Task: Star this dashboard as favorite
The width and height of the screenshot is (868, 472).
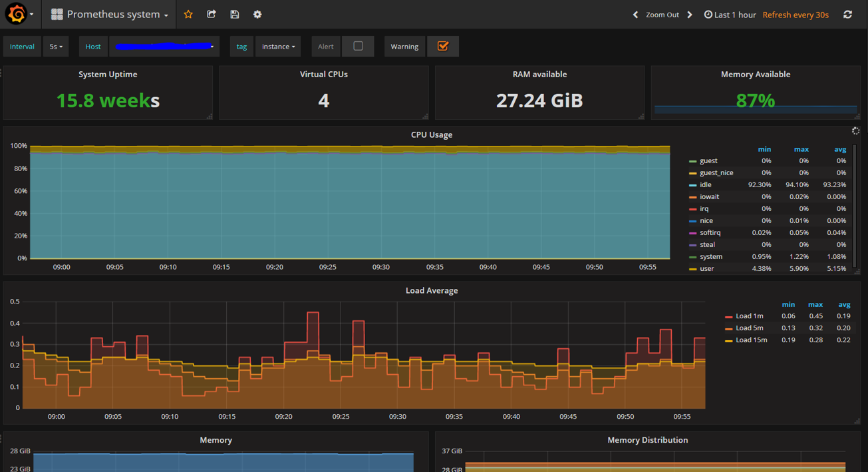Action: click(188, 14)
